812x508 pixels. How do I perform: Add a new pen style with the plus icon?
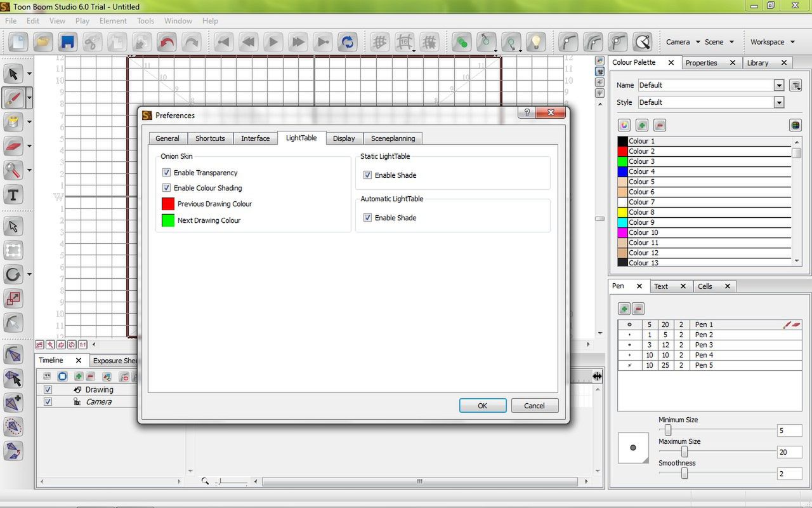point(624,309)
